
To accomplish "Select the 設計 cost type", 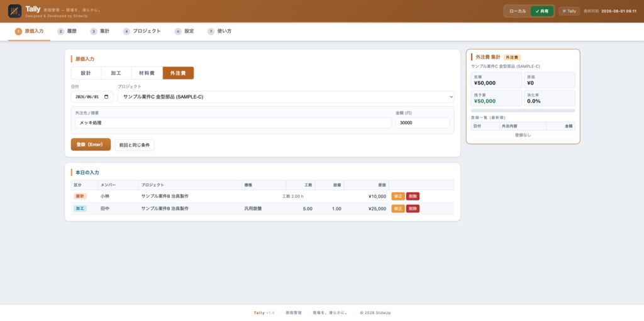I will 86,73.
